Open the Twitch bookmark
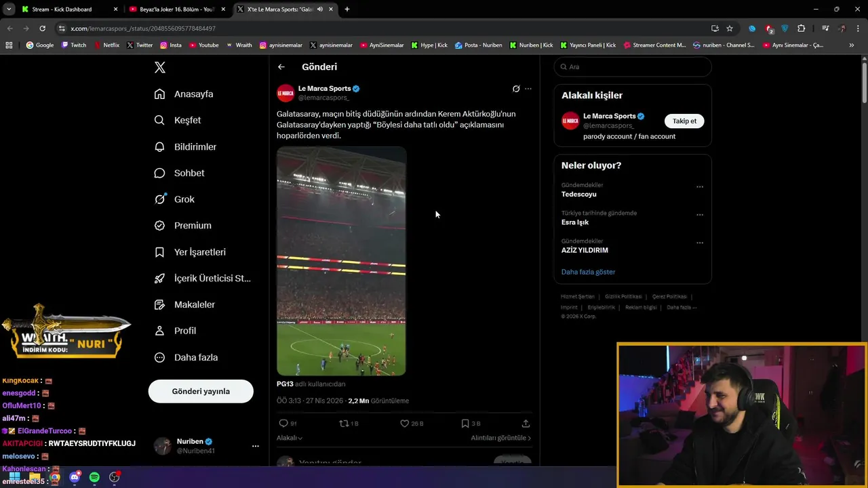This screenshot has width=868, height=488. [x=74, y=45]
